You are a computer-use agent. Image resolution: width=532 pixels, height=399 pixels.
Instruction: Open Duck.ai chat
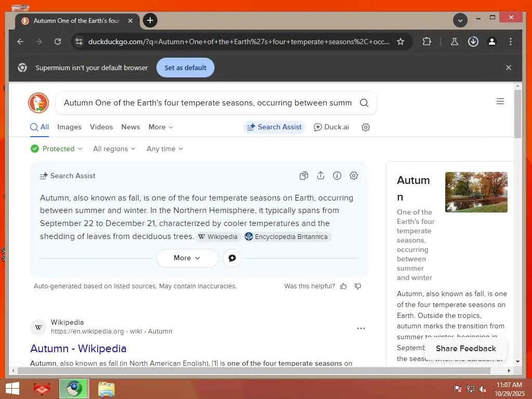coord(331,127)
